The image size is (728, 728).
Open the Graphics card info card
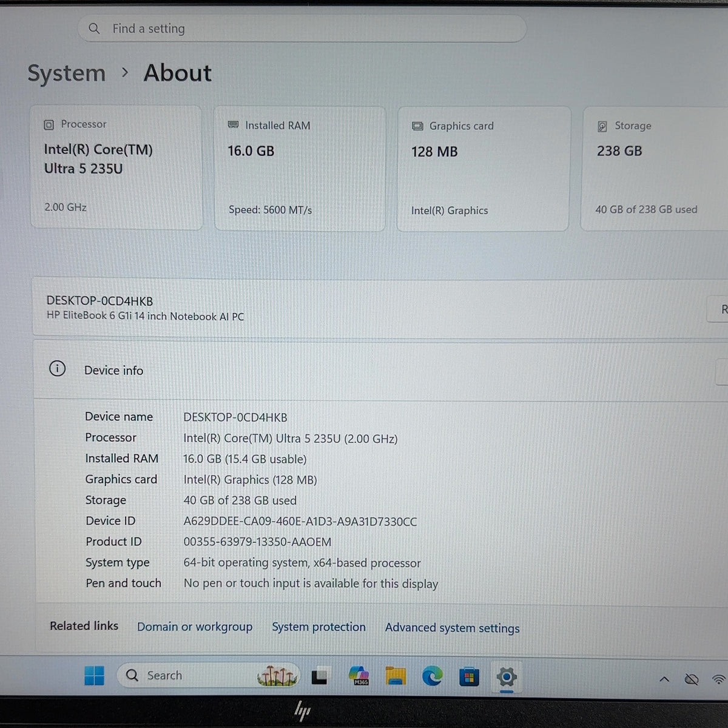coord(484,169)
